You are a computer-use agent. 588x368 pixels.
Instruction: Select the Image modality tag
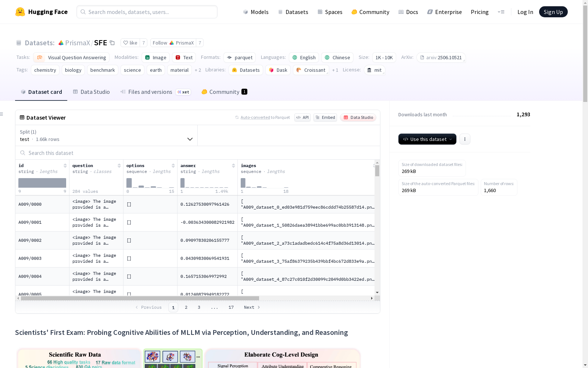(155, 57)
